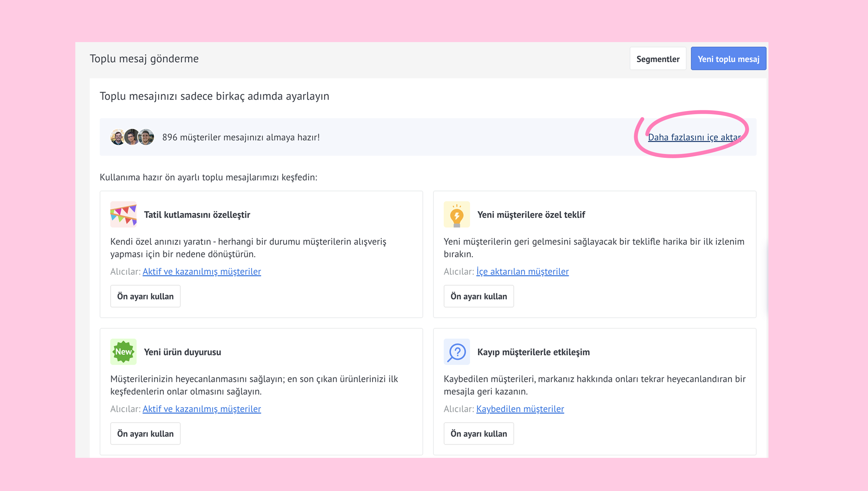Image resolution: width=868 pixels, height=491 pixels.
Task: Click Toplu mesajınızı sadece birkaç adımda ayarlayın heading
Action: (214, 96)
